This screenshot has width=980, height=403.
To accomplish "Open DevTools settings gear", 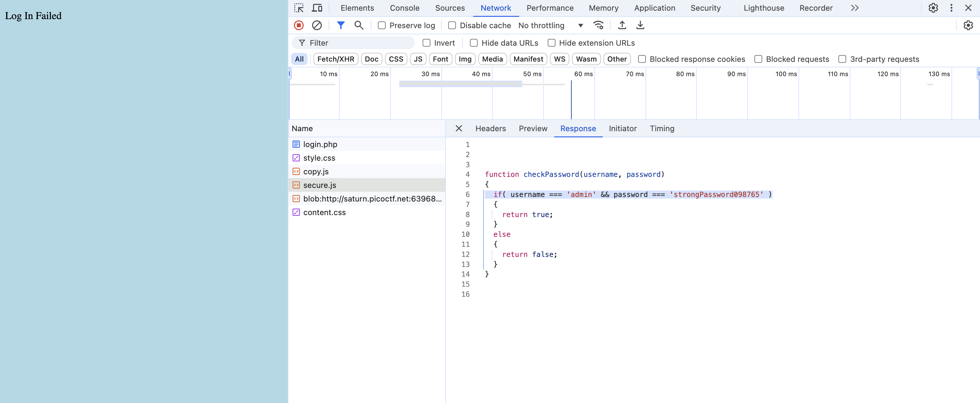I will tap(933, 8).
